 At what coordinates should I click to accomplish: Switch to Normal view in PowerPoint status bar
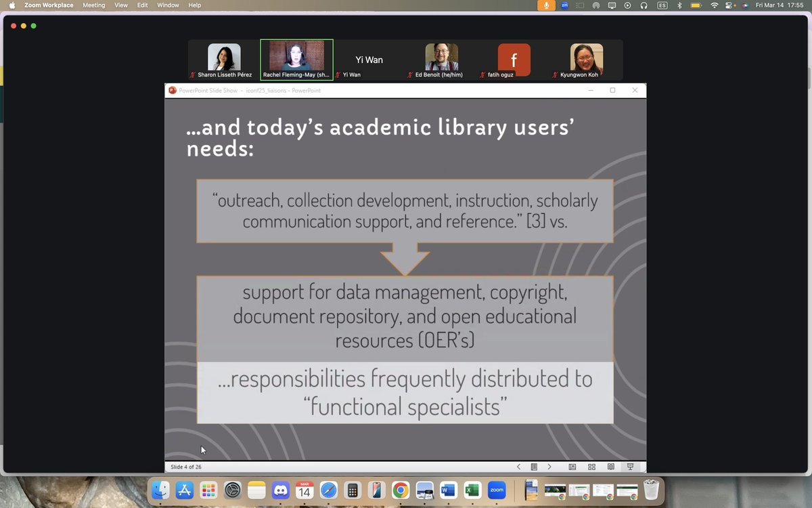click(572, 467)
